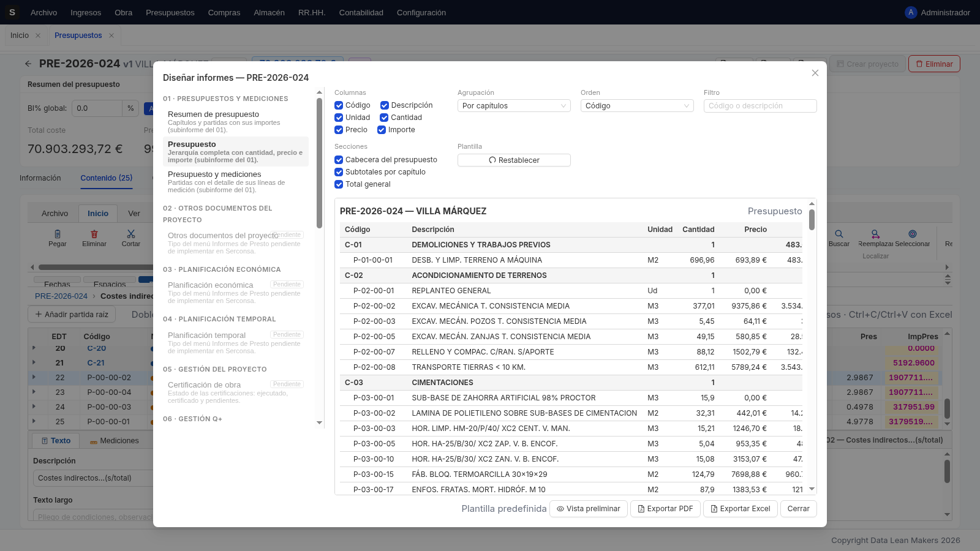980x551 pixels.
Task: Uncheck the Total general checkbox
Action: pyautogui.click(x=339, y=184)
